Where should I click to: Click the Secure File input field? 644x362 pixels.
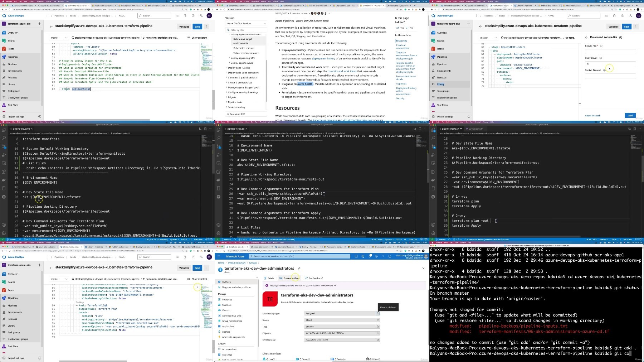610,52
